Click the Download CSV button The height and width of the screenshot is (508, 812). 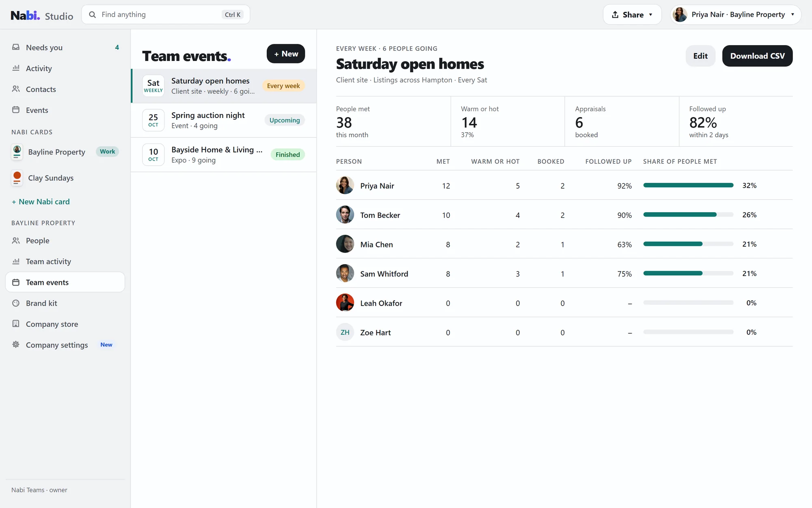757,56
